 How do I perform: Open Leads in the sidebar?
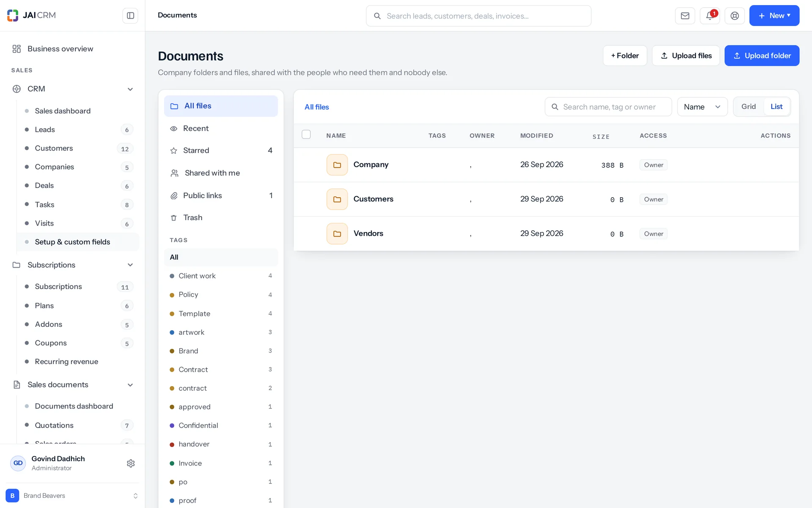tap(78, 130)
